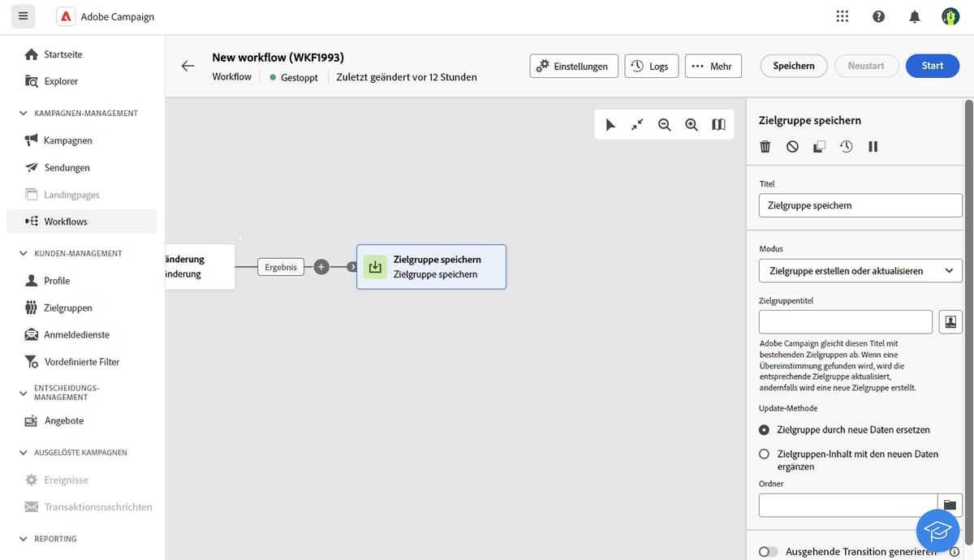
Task: Enable Ausgehende Transition generieren
Action: (768, 551)
